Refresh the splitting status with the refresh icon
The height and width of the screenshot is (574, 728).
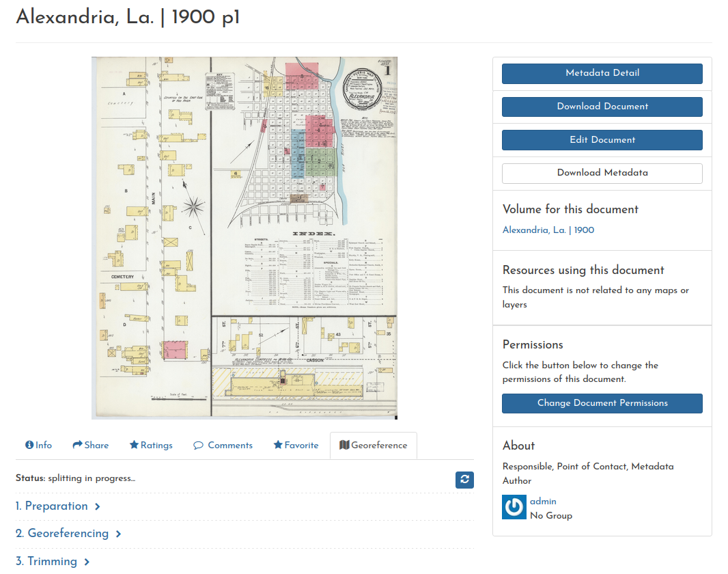(x=464, y=480)
